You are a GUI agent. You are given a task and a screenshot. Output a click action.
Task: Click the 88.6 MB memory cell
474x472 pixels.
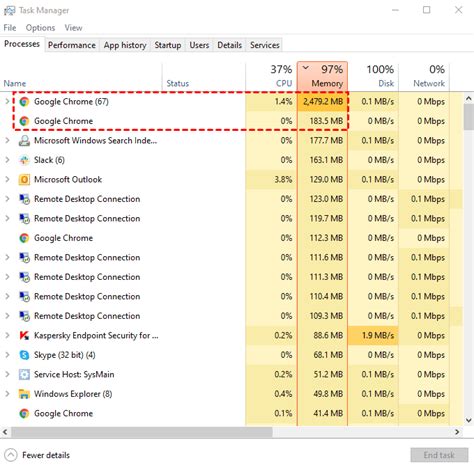coord(322,335)
